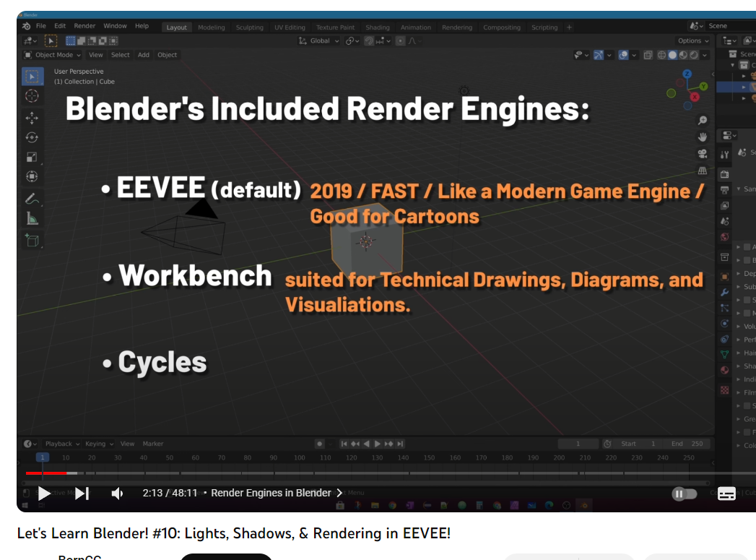The width and height of the screenshot is (756, 560).
Task: Toggle viewport gizmos button
Action: click(599, 55)
